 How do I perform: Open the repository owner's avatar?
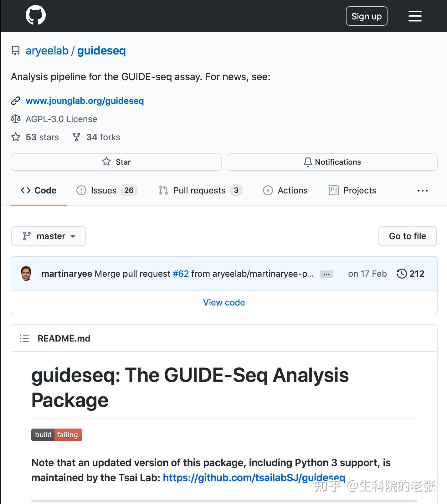[26, 273]
